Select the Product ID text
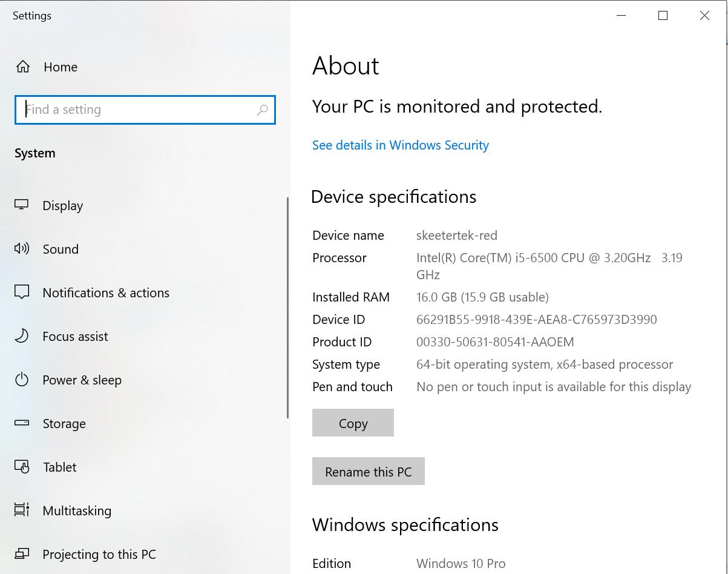728x574 pixels. tap(495, 341)
